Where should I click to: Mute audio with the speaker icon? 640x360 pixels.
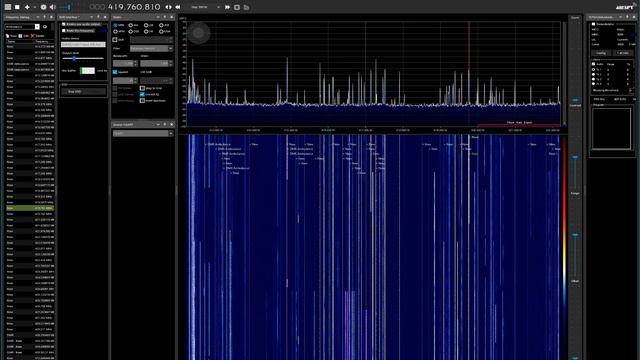point(53,7)
